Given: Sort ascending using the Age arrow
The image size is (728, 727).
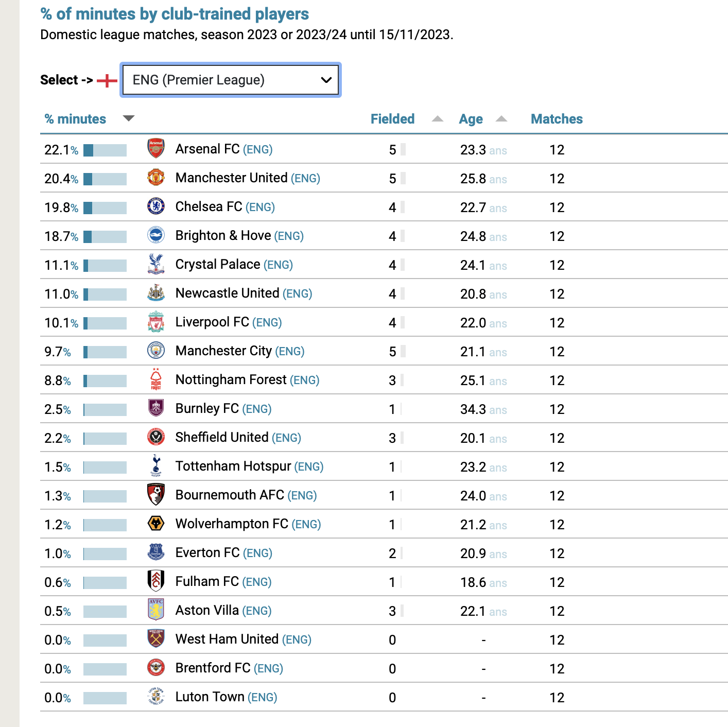Looking at the screenshot, I should coord(501,118).
